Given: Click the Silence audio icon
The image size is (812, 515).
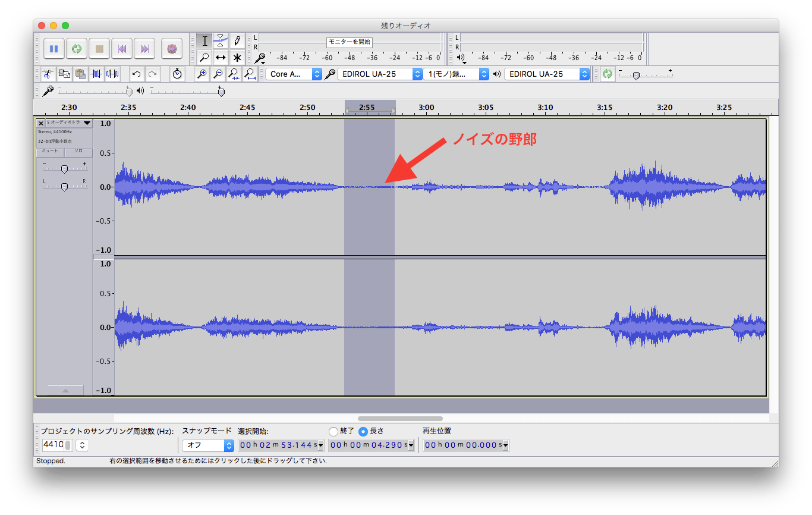Looking at the screenshot, I should (112, 74).
